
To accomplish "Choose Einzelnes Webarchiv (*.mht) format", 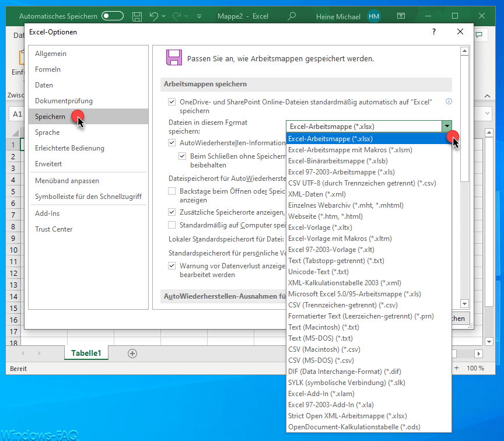I will pyautogui.click(x=369, y=205).
